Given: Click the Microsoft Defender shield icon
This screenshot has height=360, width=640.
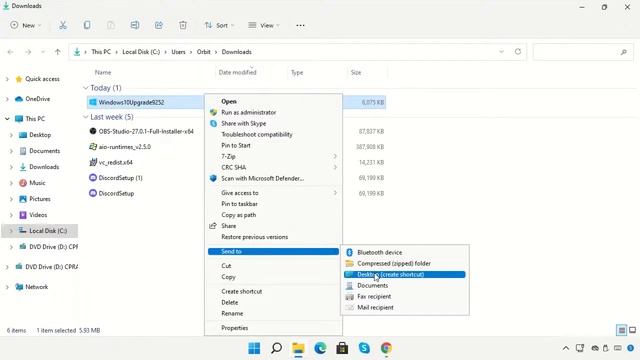Looking at the screenshot, I should tap(213, 178).
